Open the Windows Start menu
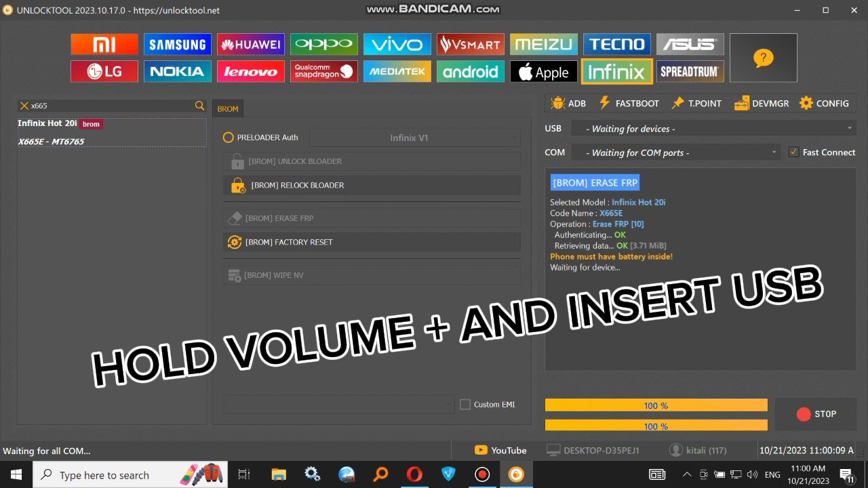Screen dimensions: 868x488 click(x=16, y=474)
